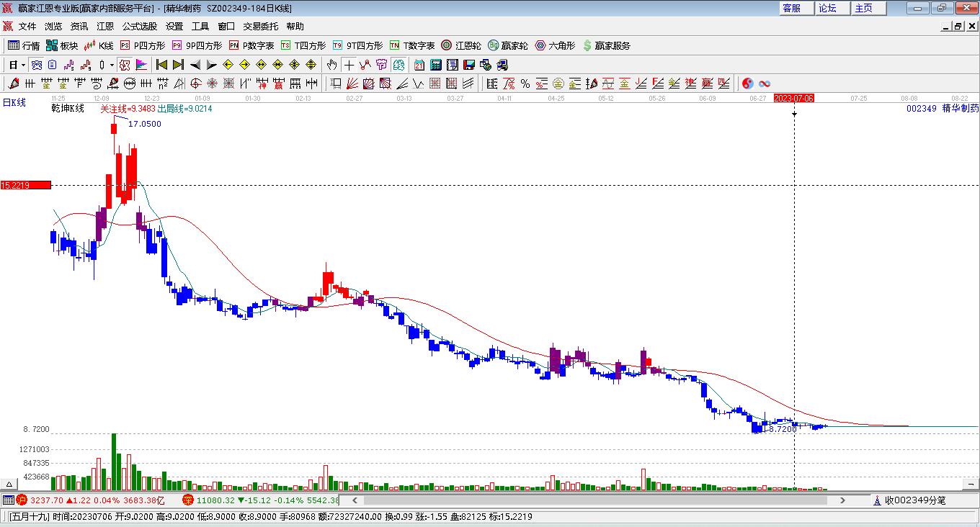Open the candlestick style dropdown arrow
This screenshot has width=980, height=527.
point(112,65)
